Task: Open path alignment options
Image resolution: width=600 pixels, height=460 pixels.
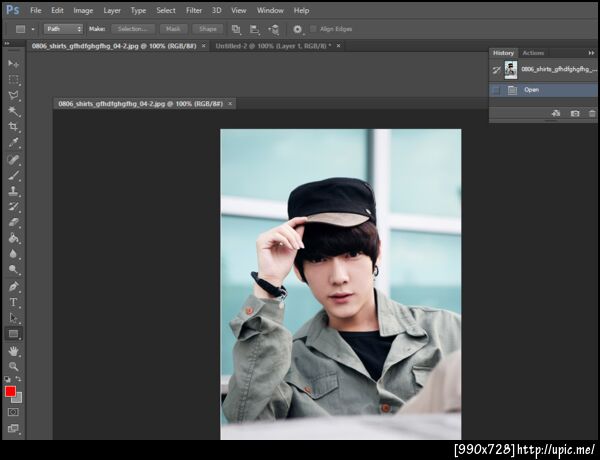Action: (x=254, y=29)
